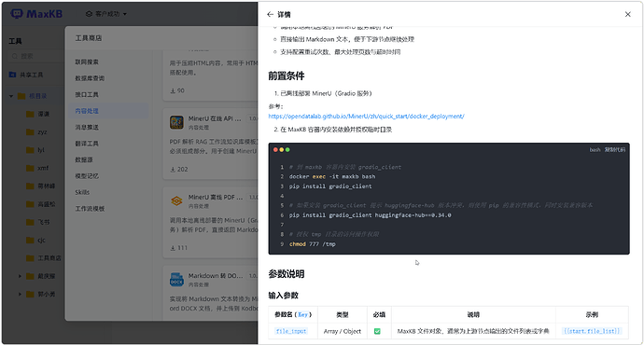Click the file_input parameter key
Viewport: 644px width, 345px height.
pos(291,331)
